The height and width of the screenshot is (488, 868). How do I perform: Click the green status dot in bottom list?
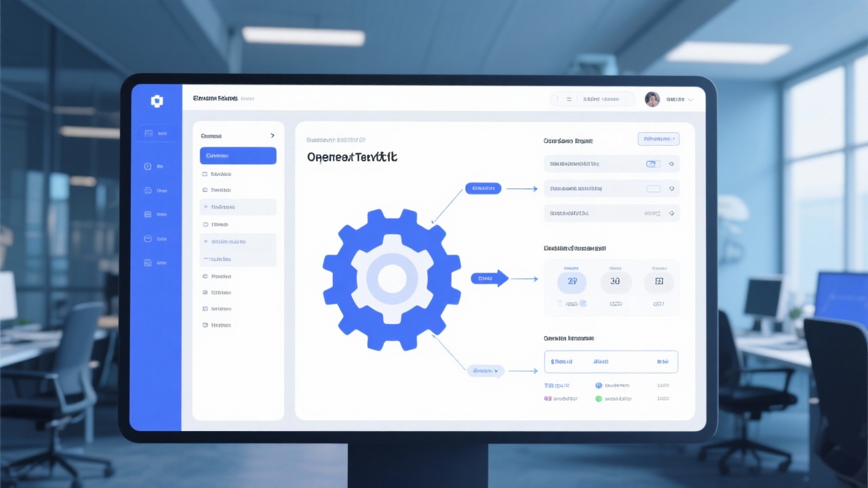[598, 399]
